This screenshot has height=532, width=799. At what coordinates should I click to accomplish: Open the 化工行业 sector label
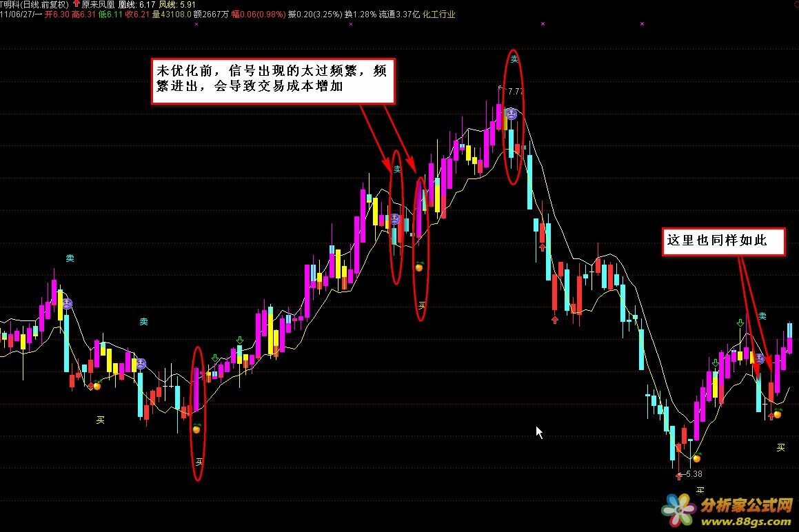438,14
